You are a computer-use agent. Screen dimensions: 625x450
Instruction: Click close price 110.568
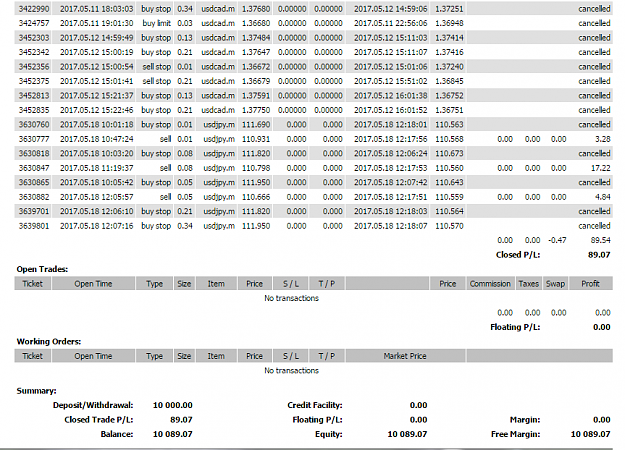pos(449,139)
